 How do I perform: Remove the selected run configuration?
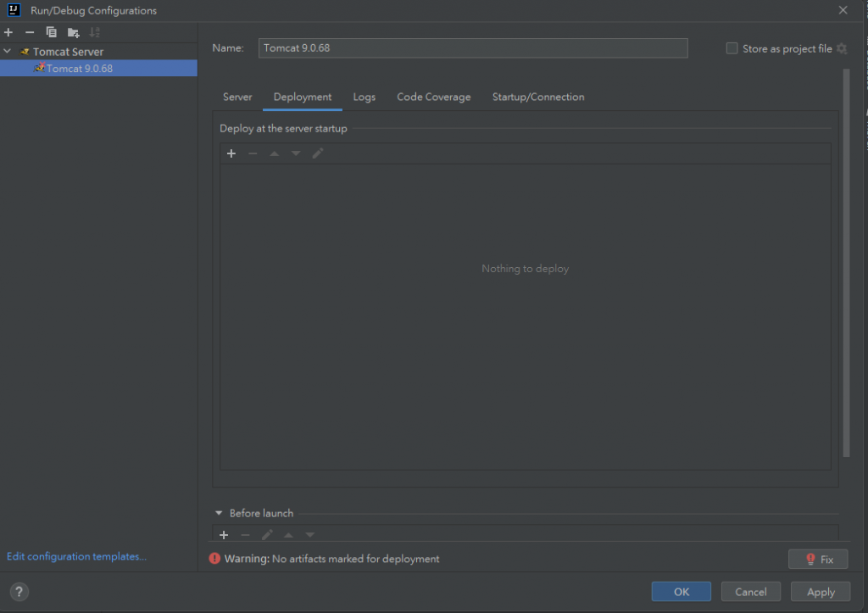(x=30, y=32)
